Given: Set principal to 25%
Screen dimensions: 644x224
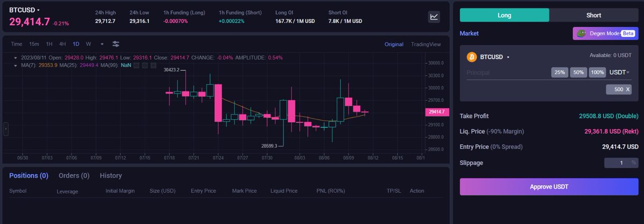Looking at the screenshot, I should point(560,72).
